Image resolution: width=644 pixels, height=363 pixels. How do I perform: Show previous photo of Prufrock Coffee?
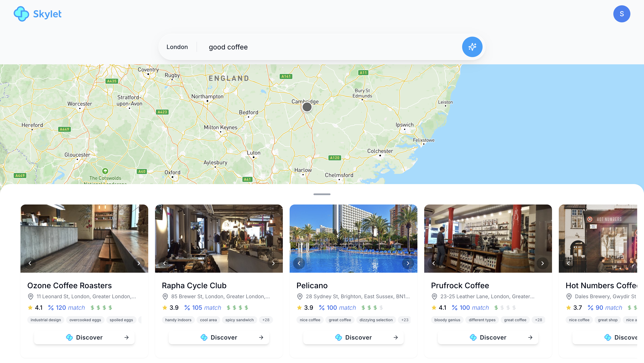[x=434, y=263]
